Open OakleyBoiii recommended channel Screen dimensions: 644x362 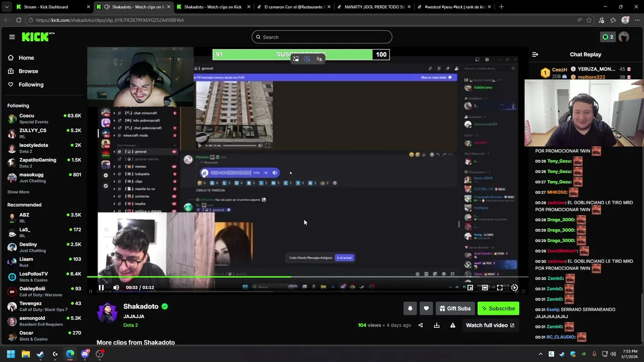[x=44, y=292]
